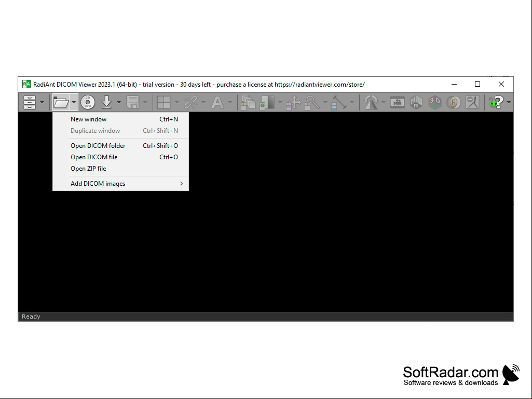This screenshot has width=532, height=399.
Task: Open the 3D volume rendering cube icon
Action: tap(434, 102)
